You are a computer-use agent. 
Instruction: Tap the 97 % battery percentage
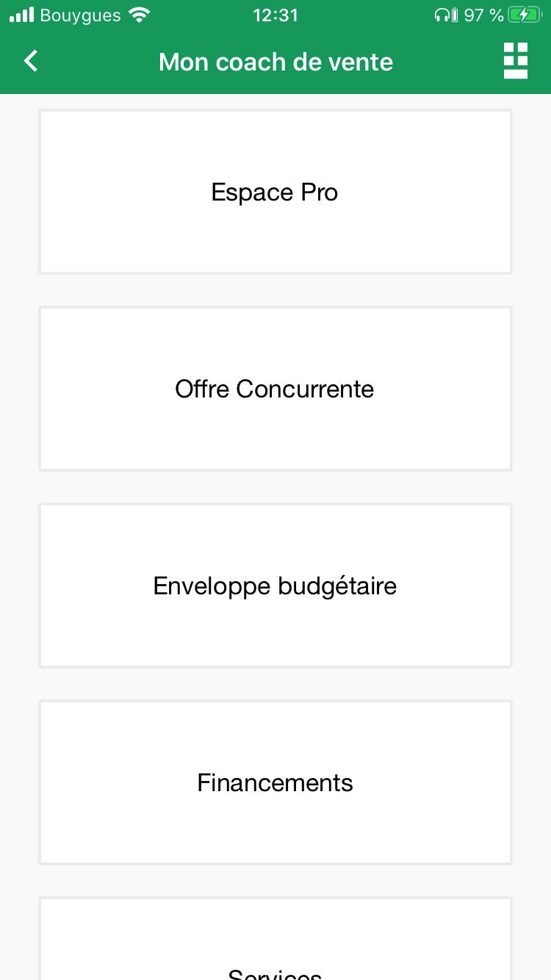click(x=483, y=15)
